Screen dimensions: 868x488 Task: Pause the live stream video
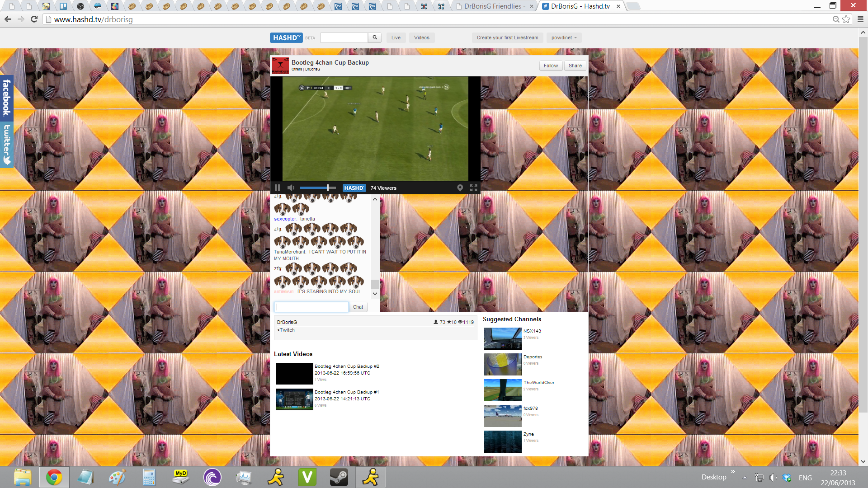point(277,188)
